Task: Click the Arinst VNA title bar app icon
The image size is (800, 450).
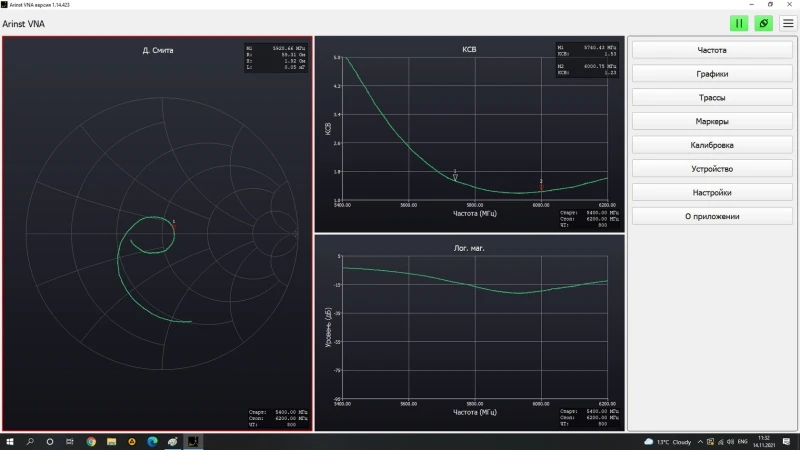Action: point(4,5)
